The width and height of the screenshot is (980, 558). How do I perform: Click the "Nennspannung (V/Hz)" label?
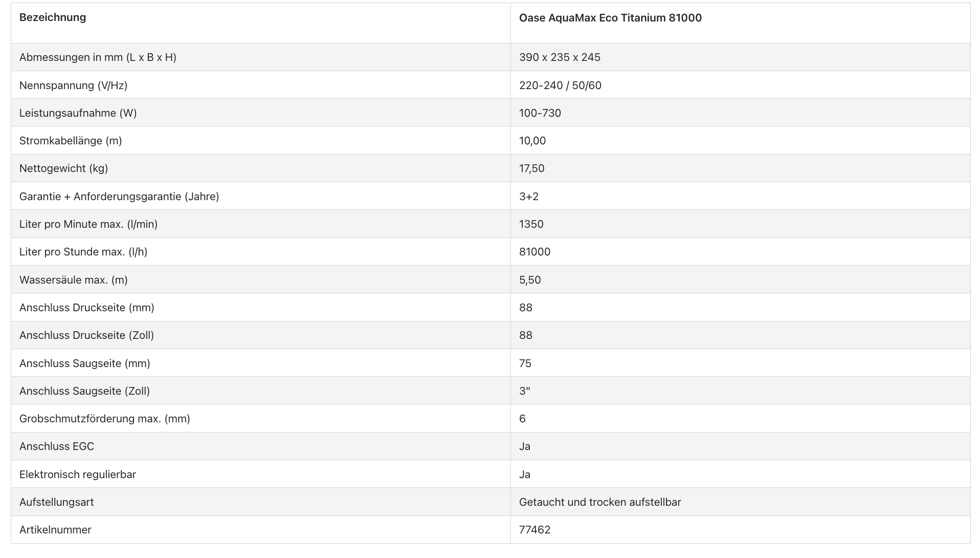pos(73,85)
